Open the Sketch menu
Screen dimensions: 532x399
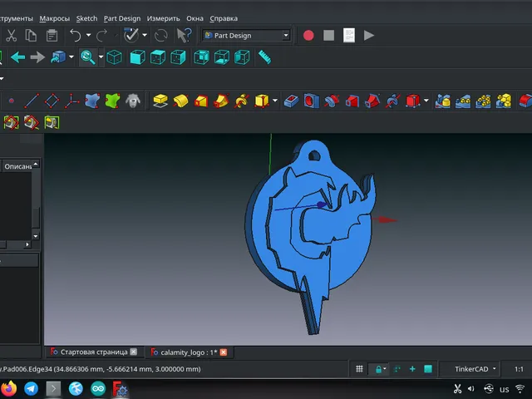pyautogui.click(x=86, y=18)
